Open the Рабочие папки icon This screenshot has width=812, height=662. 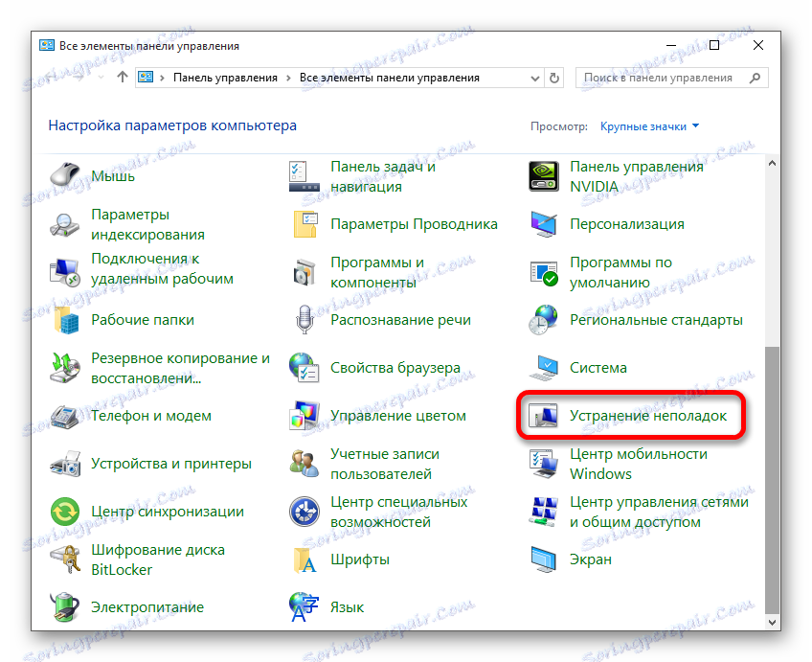(65, 320)
